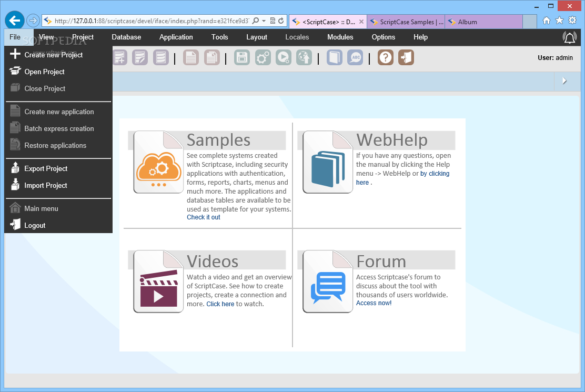Open the Locales menu
Viewport: 585px width, 392px height.
[x=297, y=37]
